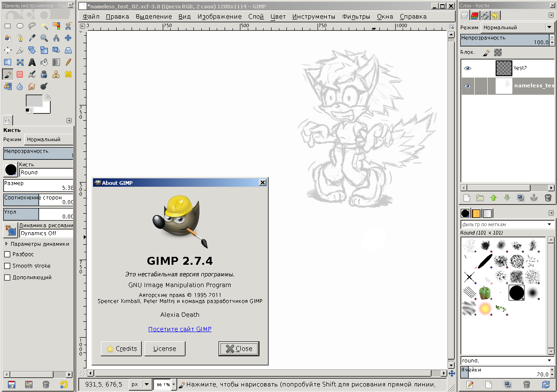Click the Размер brush size slider
Screen dimensions: 557x392
39,185
